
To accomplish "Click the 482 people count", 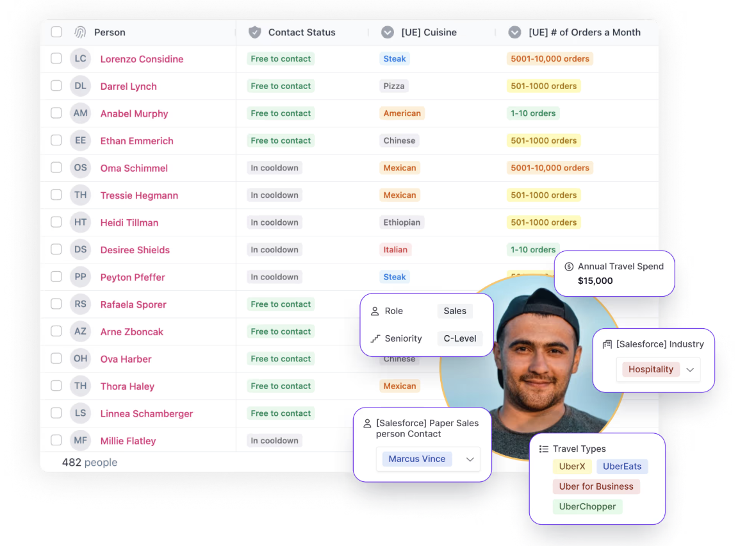I will click(89, 462).
